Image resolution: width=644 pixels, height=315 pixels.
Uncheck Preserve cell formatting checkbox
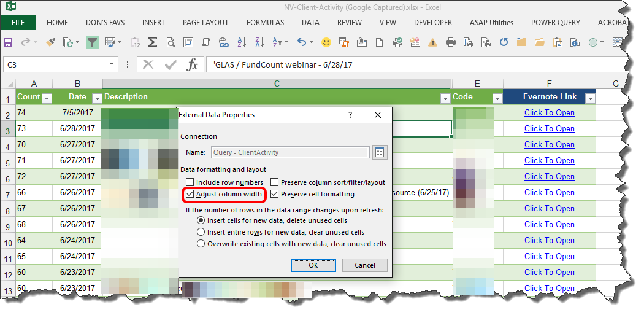click(274, 194)
